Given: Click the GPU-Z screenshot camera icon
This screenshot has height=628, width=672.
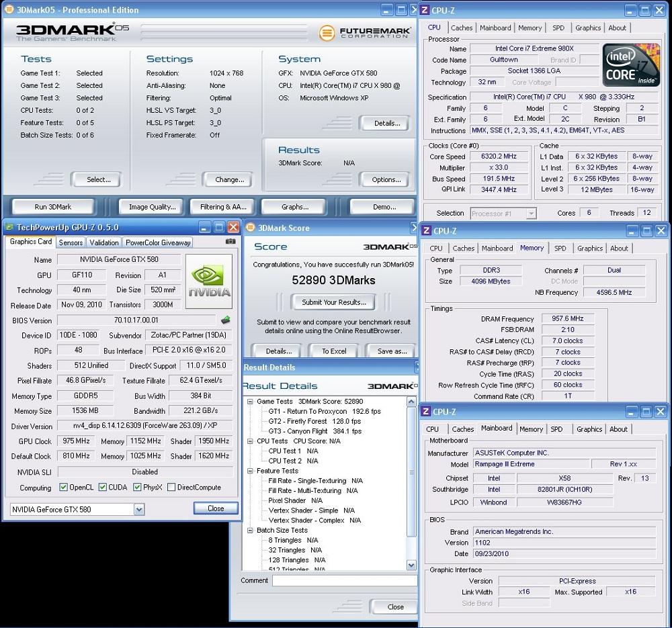Looking at the screenshot, I should [x=230, y=242].
